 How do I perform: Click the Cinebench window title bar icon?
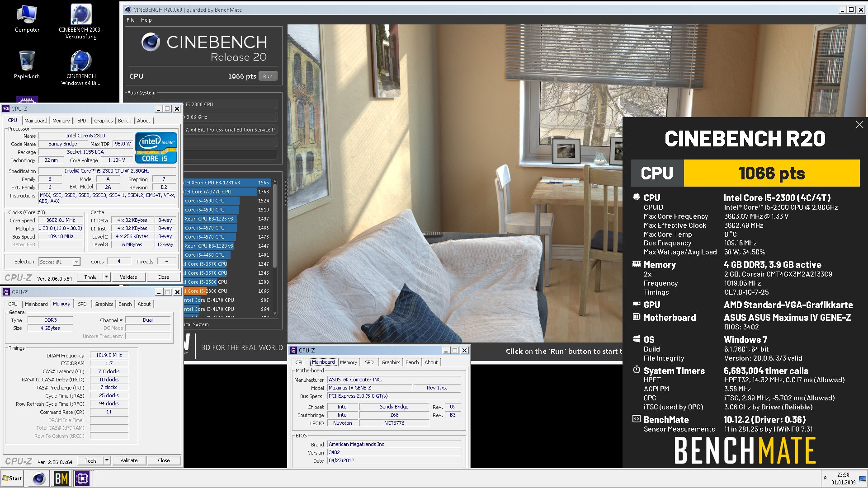click(x=127, y=9)
